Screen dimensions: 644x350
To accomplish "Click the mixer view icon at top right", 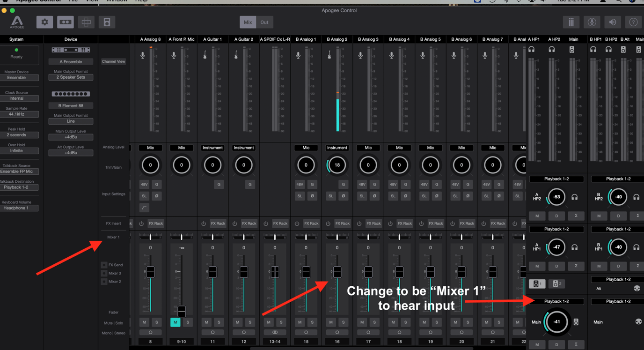I will [x=571, y=22].
